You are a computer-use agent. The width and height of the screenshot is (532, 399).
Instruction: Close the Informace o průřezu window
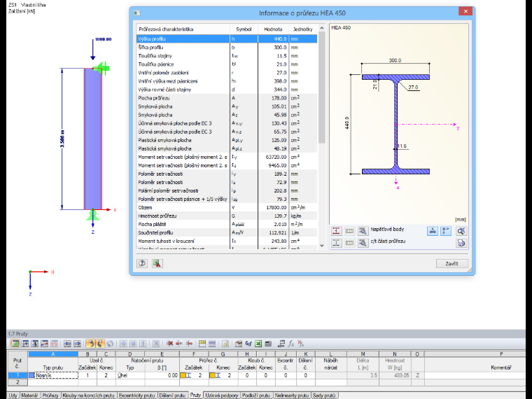click(x=465, y=11)
